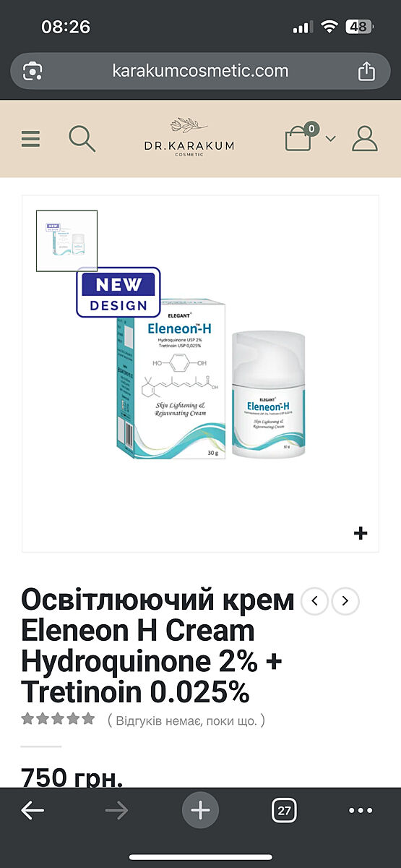Go to next product arrow
Screen dimensions: 401x868
[345, 601]
